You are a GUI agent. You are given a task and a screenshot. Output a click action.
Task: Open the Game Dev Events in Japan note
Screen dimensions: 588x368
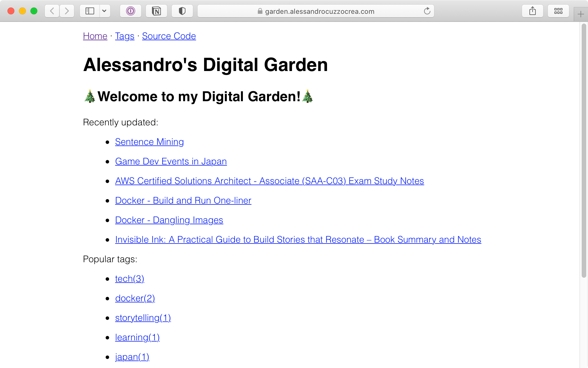(x=171, y=162)
